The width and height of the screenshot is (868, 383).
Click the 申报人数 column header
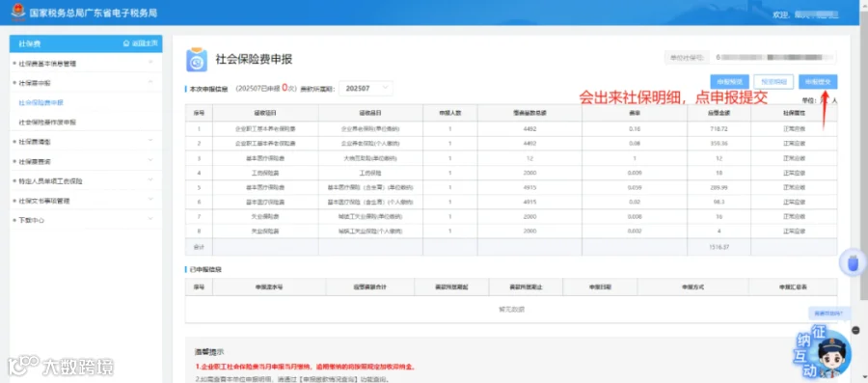[450, 113]
